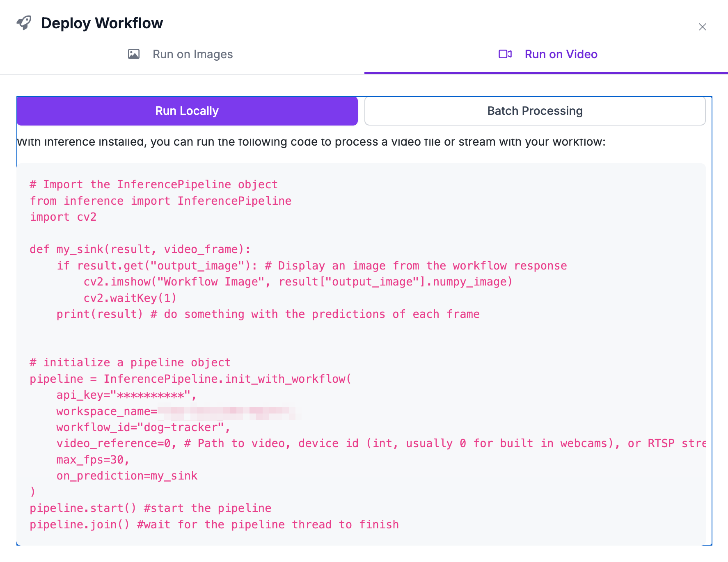Viewport: 728px width, 562px height.
Task: Click the 'on_prediction=my_sink' code line
Action: [127, 476]
